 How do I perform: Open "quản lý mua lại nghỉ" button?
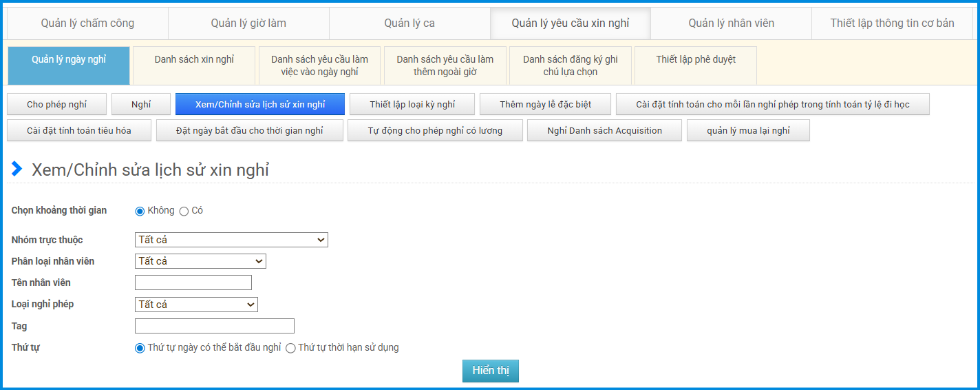pyautogui.click(x=748, y=131)
